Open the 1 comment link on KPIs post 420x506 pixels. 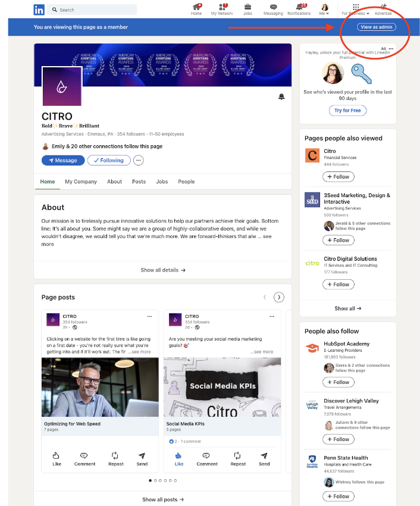(x=190, y=442)
